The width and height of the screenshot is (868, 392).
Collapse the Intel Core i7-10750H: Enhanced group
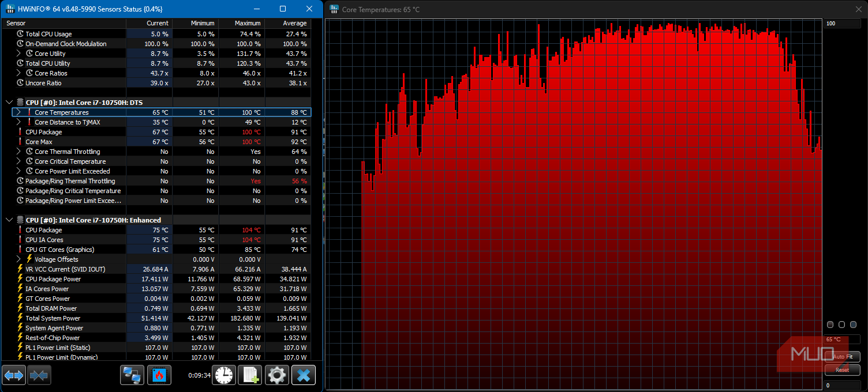click(9, 220)
